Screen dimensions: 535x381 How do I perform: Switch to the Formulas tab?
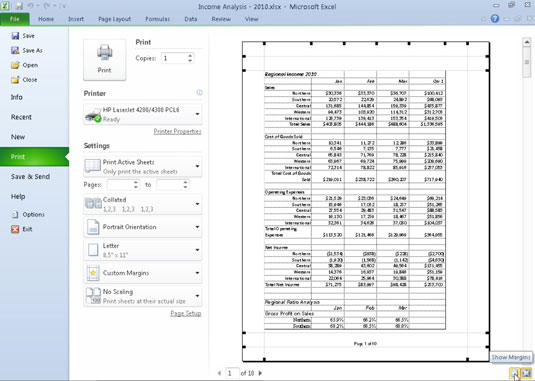pos(157,19)
